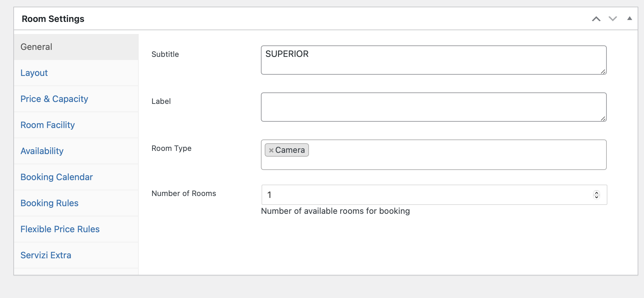Click the Number of Rooms stepper arrows
This screenshot has height=298, width=644.
tap(597, 195)
